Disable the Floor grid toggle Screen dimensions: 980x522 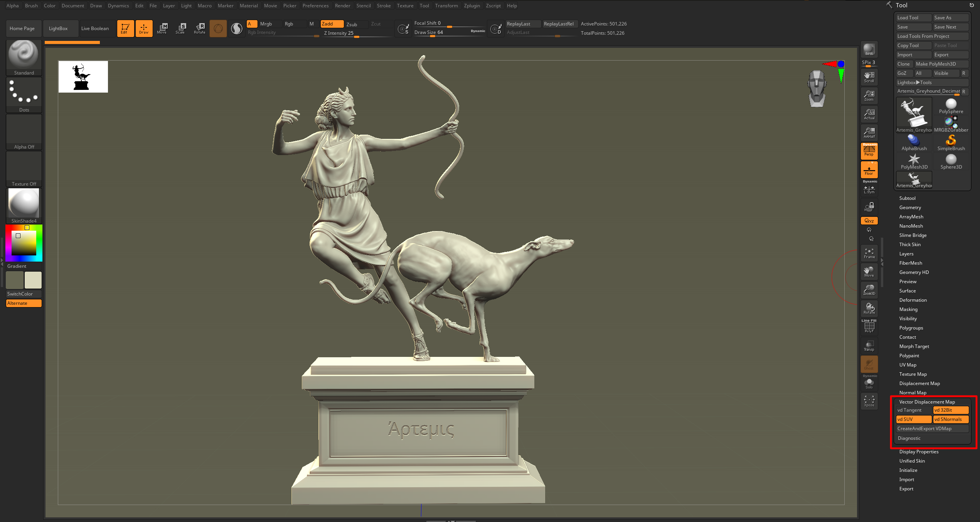point(869,170)
